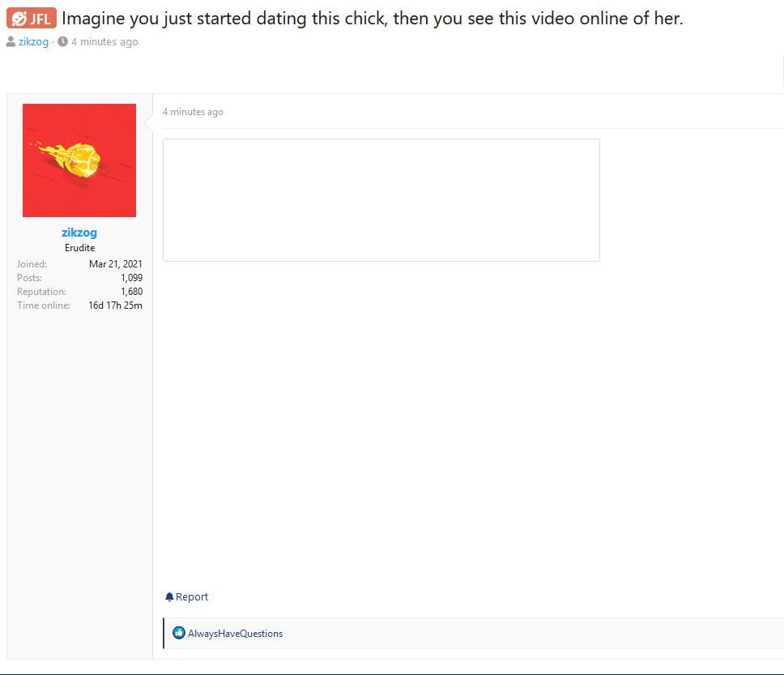784x675 pixels.
Task: Report the post via the Report link
Action: [192, 596]
